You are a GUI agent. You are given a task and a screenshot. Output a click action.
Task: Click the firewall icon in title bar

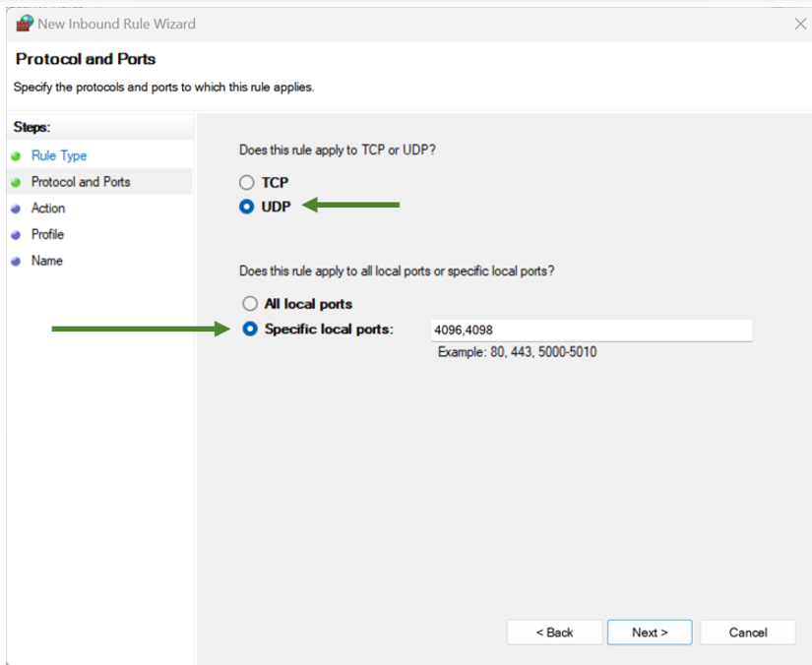(x=25, y=24)
